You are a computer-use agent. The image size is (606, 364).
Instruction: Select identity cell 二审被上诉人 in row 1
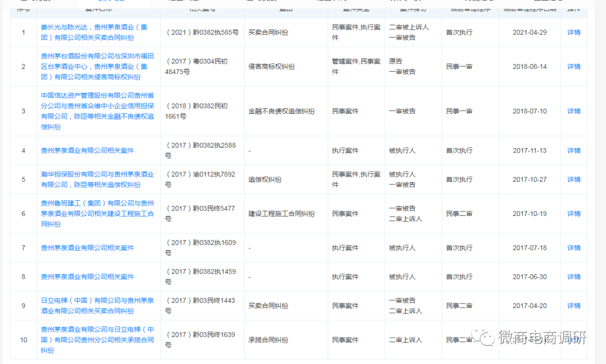pyautogui.click(x=408, y=27)
